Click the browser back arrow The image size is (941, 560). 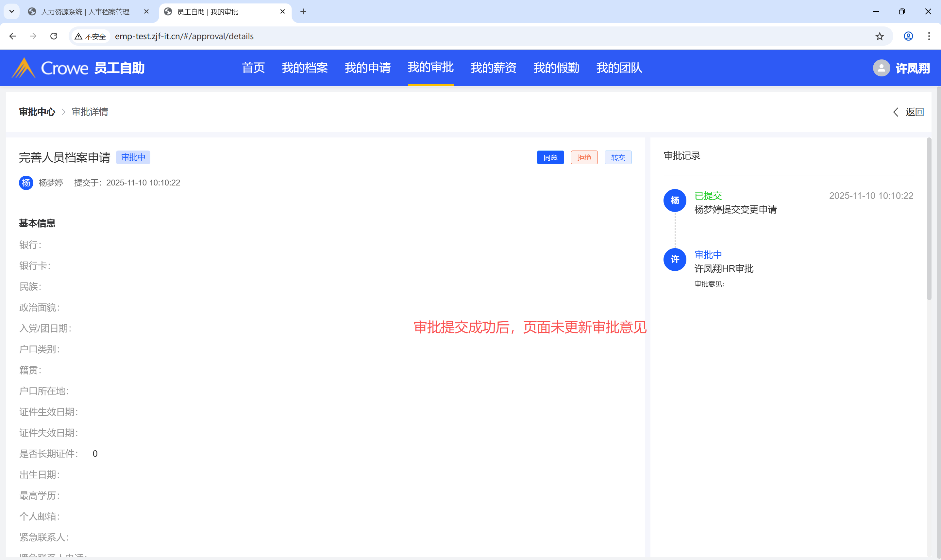[12, 36]
